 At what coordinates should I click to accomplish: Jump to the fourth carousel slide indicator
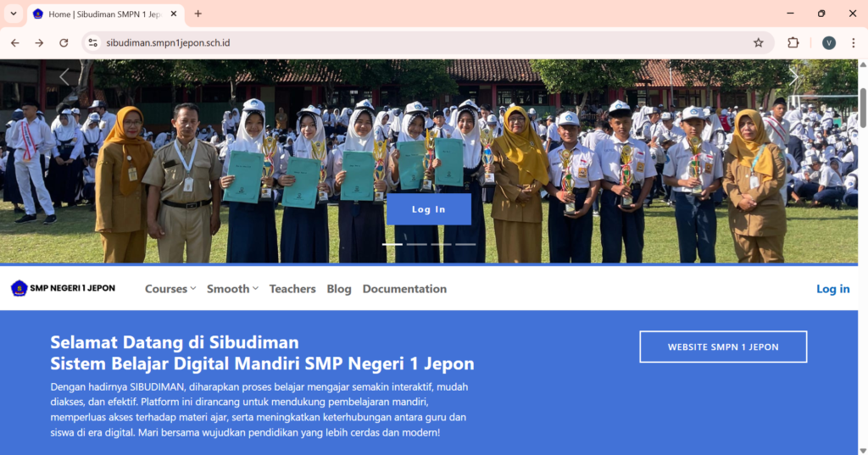[x=465, y=244]
